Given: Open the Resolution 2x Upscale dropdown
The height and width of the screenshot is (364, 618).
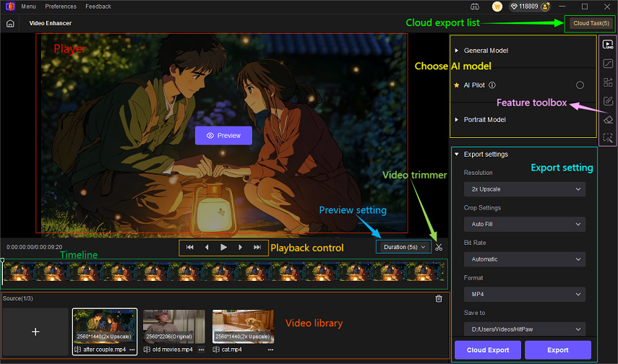Looking at the screenshot, I should [x=525, y=189].
